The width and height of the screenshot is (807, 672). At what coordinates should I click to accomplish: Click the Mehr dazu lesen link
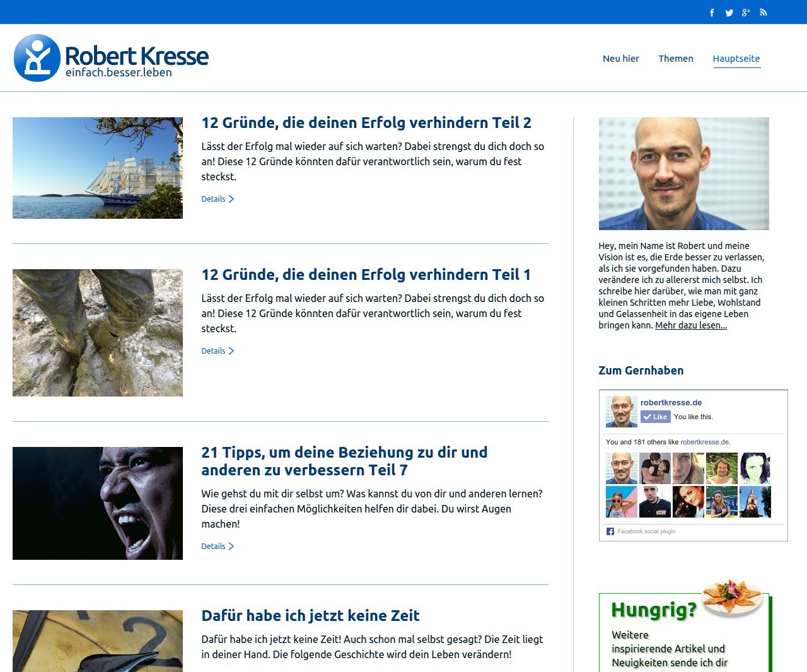pyautogui.click(x=690, y=325)
